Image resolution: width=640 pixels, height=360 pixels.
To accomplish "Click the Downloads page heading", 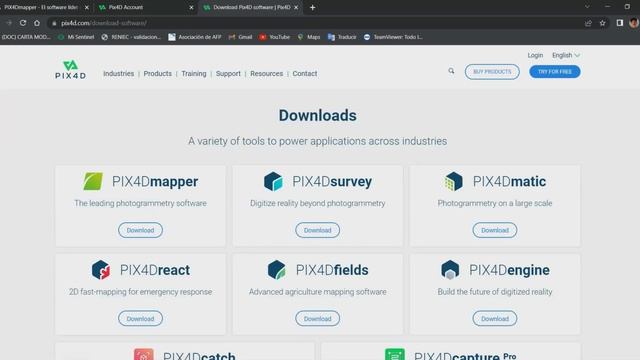I will click(318, 116).
